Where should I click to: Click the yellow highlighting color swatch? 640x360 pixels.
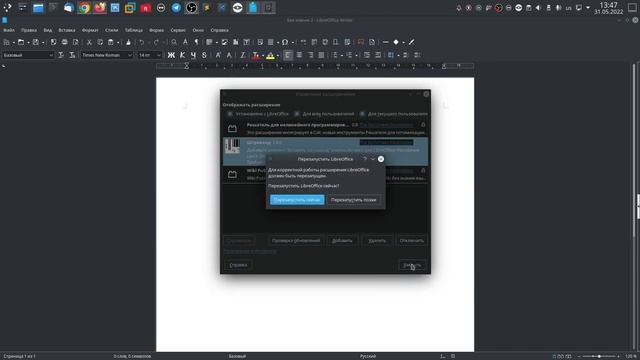click(270, 55)
